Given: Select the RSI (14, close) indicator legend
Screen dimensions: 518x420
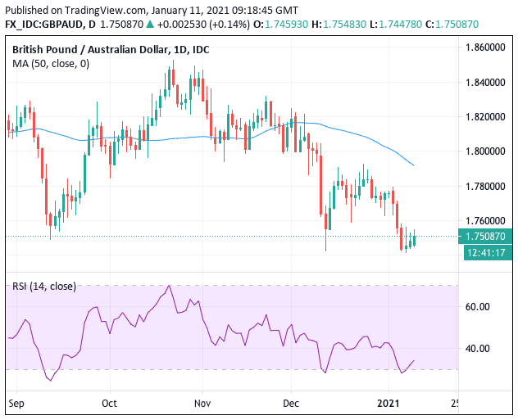Looking at the screenshot, I should [44, 286].
